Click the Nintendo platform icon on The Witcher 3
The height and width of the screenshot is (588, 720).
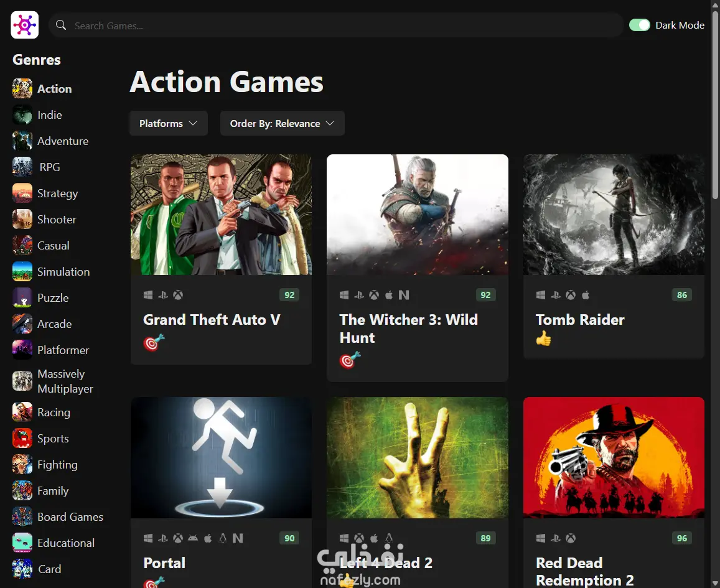click(x=404, y=295)
